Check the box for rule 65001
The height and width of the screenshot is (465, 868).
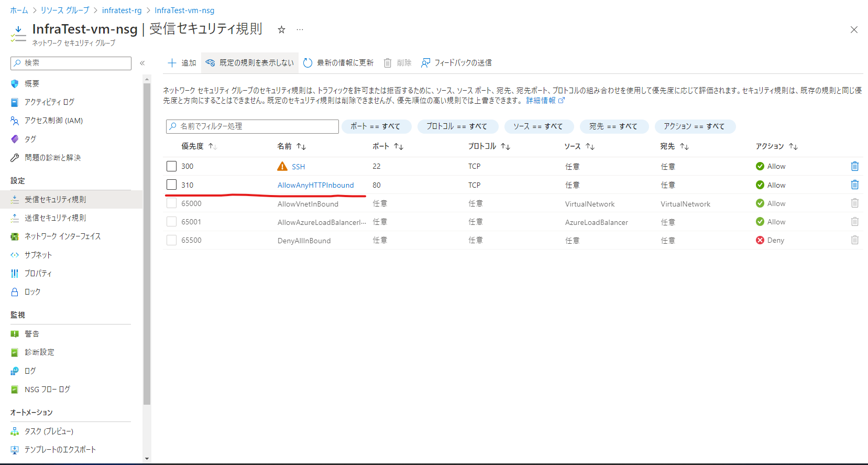pyautogui.click(x=171, y=222)
